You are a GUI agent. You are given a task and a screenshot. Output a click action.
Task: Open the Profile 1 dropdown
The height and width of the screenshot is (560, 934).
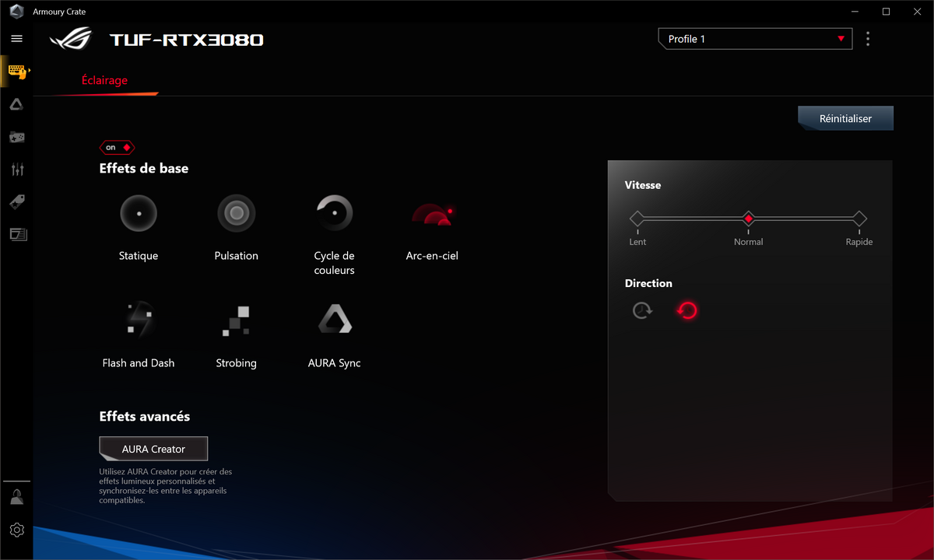click(755, 39)
